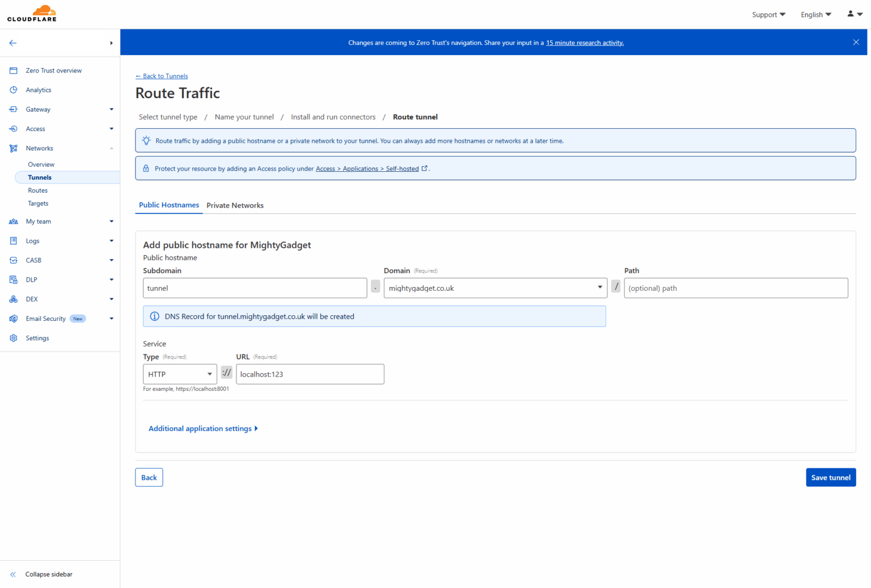Open the 15 minute research activity link

click(x=585, y=43)
